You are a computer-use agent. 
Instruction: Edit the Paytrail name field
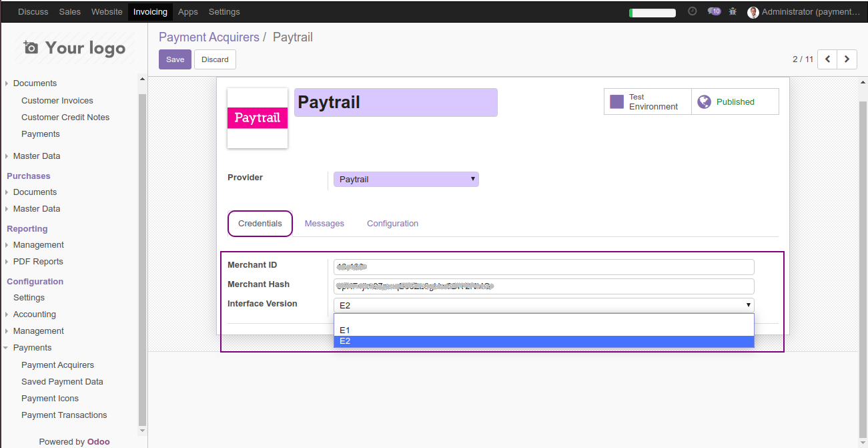[x=396, y=102]
